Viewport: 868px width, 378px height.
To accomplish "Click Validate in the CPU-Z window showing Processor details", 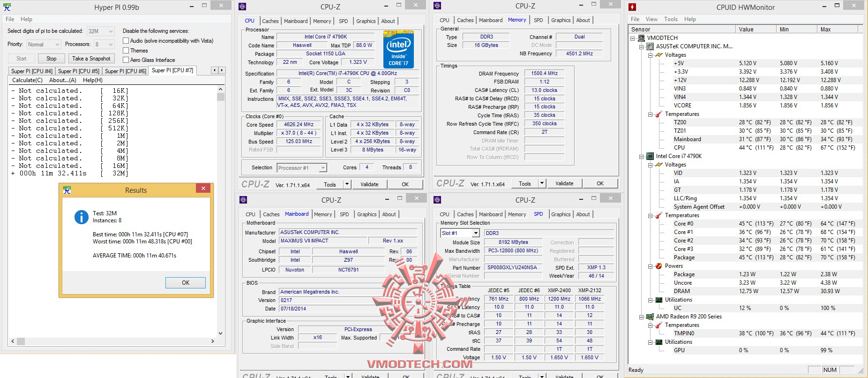I will (x=369, y=184).
